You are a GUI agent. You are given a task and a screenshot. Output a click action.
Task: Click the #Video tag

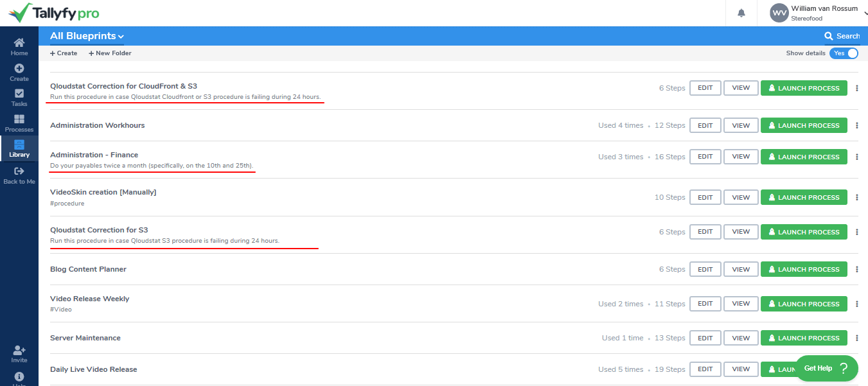(61, 310)
